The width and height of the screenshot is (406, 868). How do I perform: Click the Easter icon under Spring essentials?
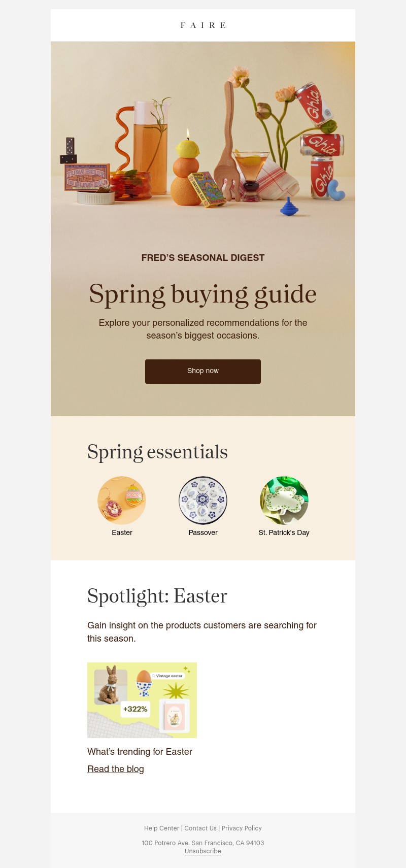[x=122, y=500]
